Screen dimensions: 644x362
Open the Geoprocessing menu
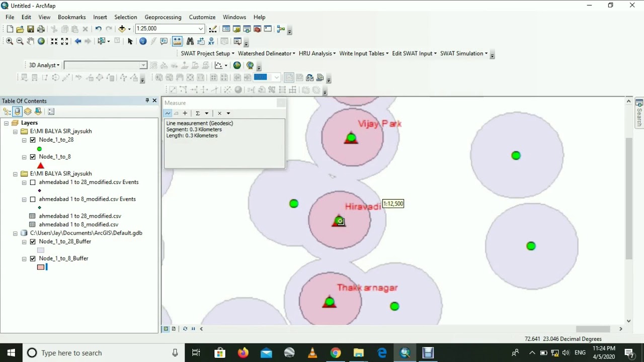[163, 17]
